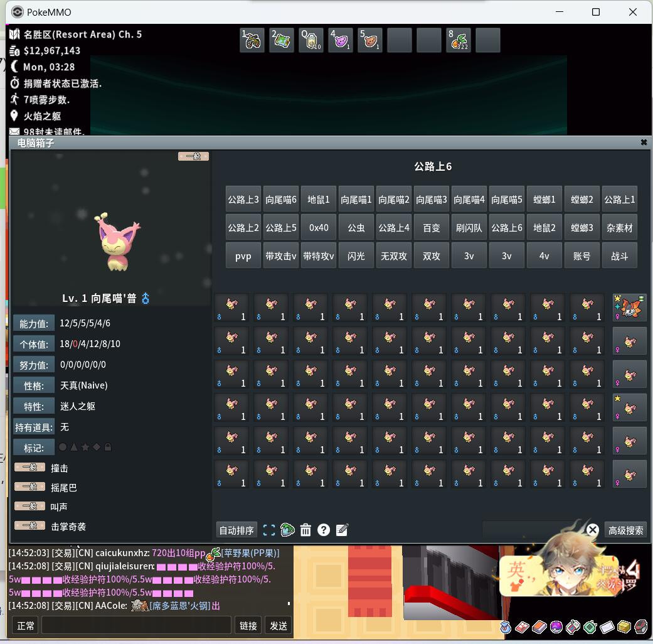The image size is (653, 644).
Task: Select the 战斗 box tab
Action: coord(619,256)
